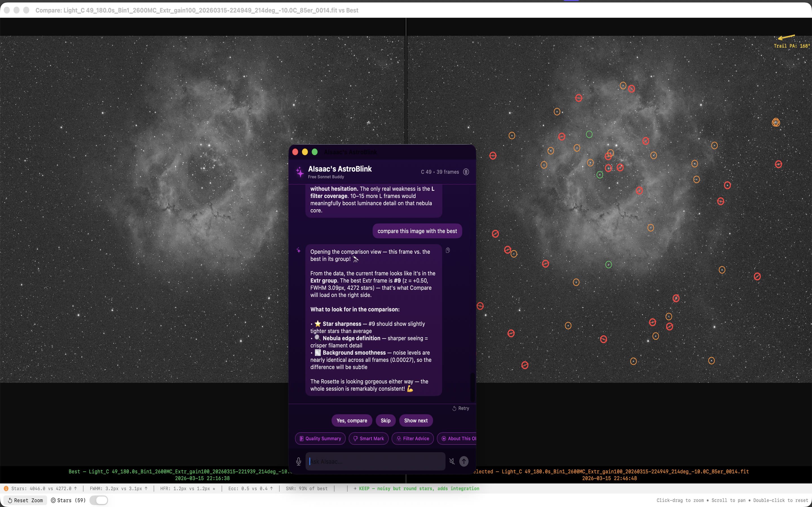The image size is (812, 507).
Task: Select Show next
Action: pyautogui.click(x=416, y=420)
